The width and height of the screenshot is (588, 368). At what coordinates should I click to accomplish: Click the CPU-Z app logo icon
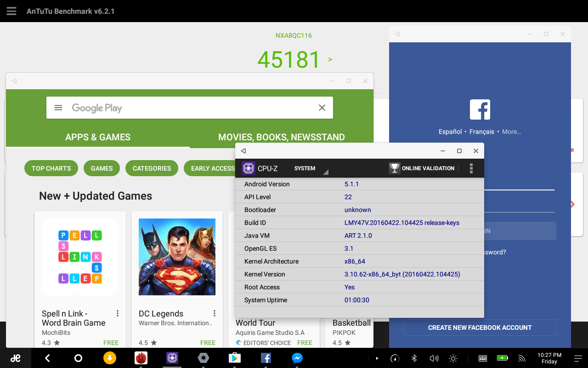[249, 168]
